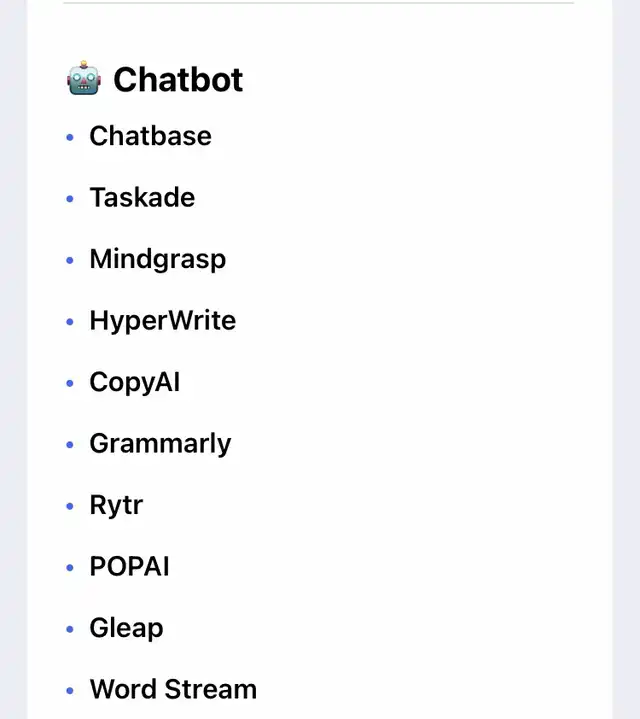This screenshot has height=719, width=640.
Task: Select CopyAI in the list
Action: pyautogui.click(x=134, y=382)
